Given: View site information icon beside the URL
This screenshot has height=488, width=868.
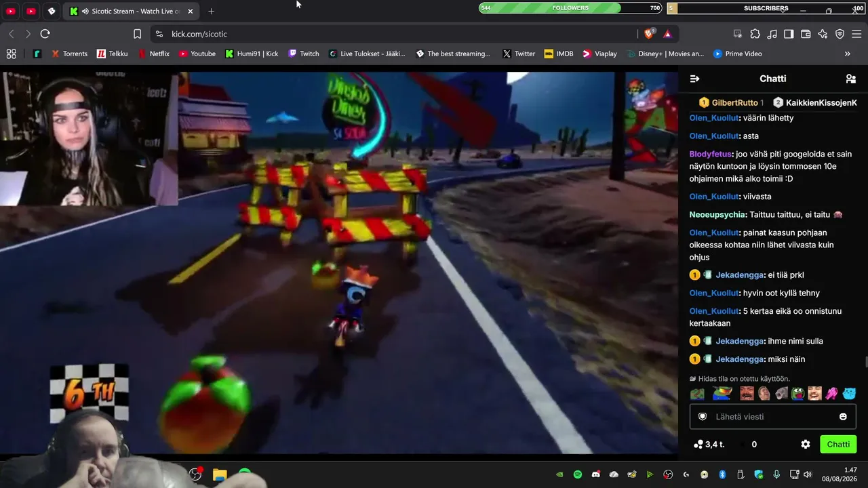Looking at the screenshot, I should pyautogui.click(x=159, y=34).
